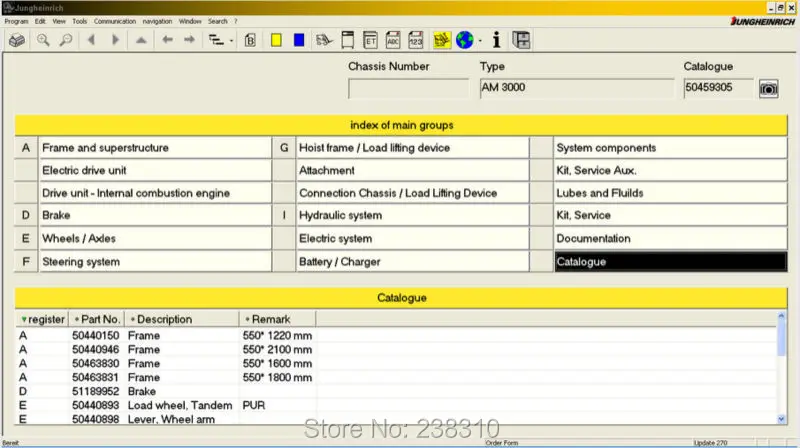Click the Type field showing AM 3000
This screenshot has width=800, height=448.
pos(577,88)
